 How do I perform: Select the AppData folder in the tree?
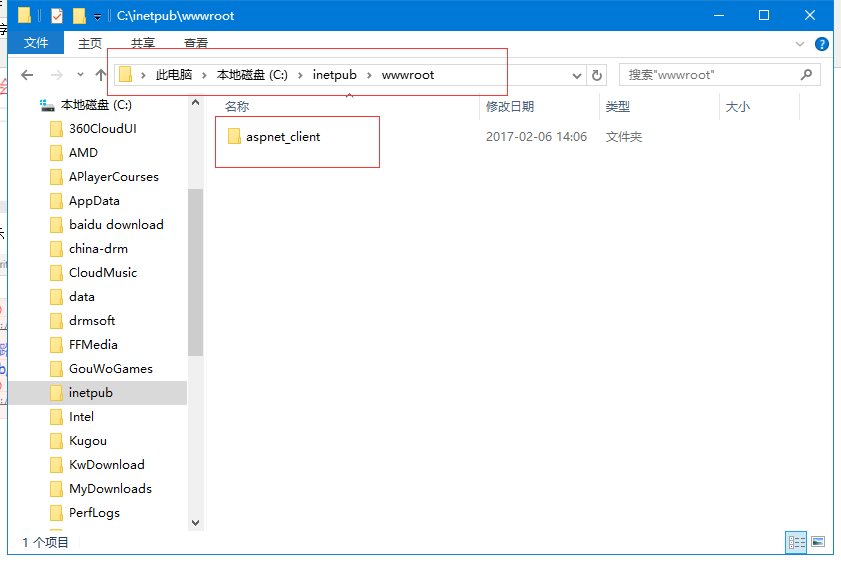(94, 201)
